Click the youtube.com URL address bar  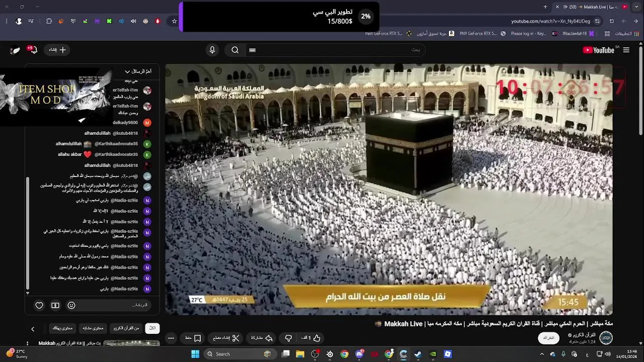point(550,21)
